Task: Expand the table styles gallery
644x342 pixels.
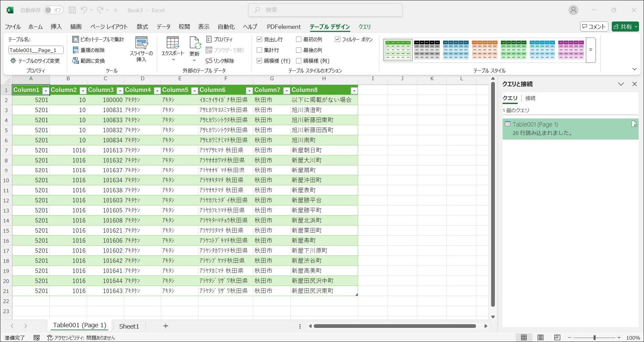Action: (x=591, y=50)
